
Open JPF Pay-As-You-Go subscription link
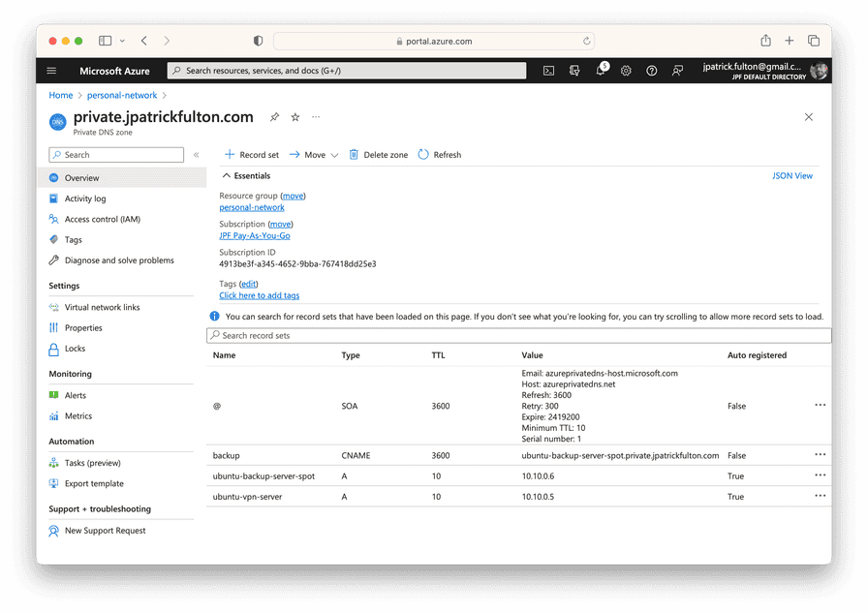(255, 235)
